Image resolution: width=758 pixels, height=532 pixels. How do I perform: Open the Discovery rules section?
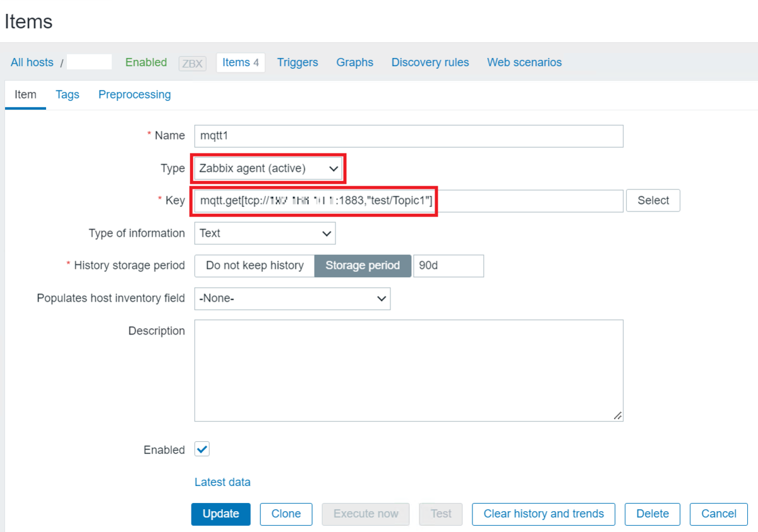pos(430,62)
